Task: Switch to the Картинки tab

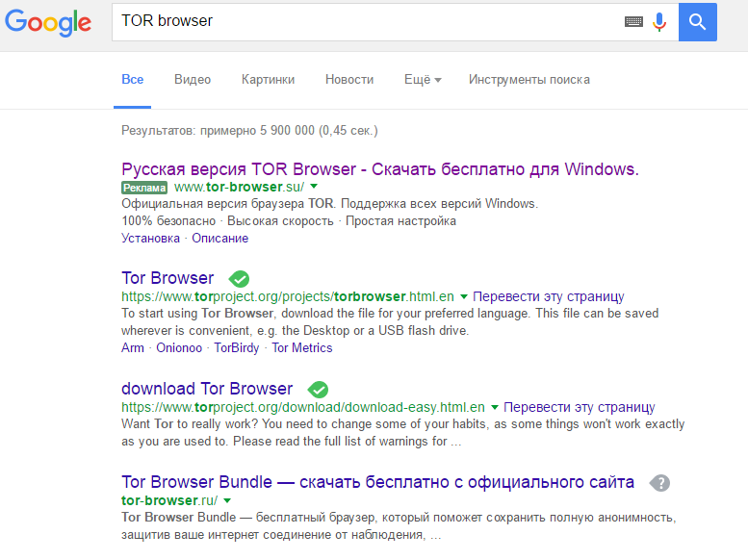Action: [x=268, y=80]
